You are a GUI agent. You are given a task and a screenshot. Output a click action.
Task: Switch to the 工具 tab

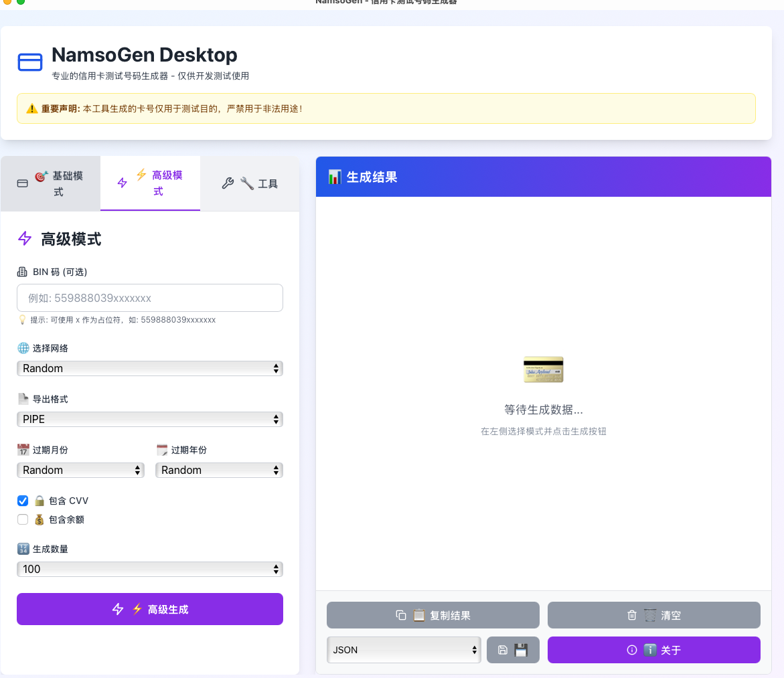pos(250,183)
